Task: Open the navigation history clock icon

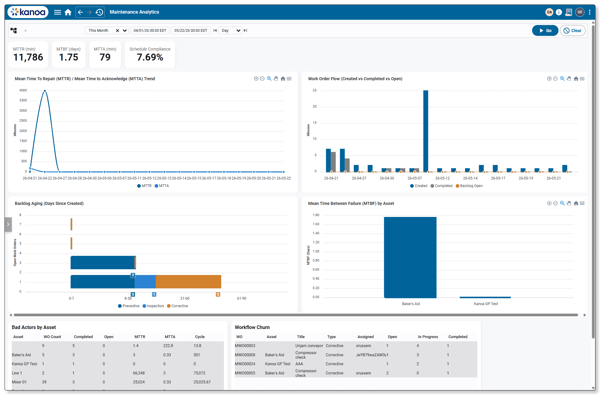Action: [99, 12]
